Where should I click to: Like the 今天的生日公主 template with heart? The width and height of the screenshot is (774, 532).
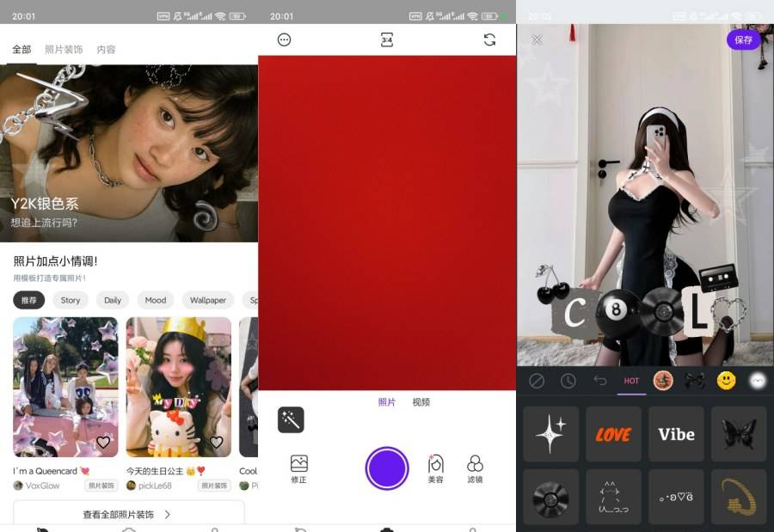(217, 442)
